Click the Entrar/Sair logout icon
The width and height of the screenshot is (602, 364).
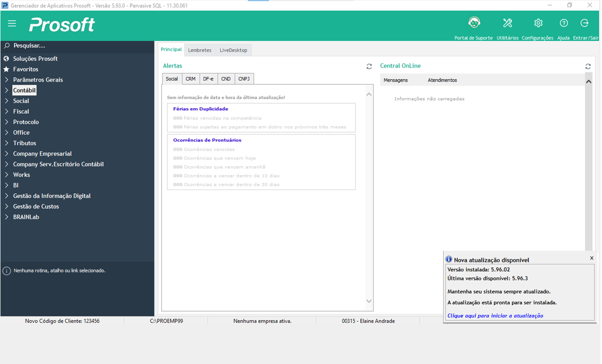click(x=585, y=23)
